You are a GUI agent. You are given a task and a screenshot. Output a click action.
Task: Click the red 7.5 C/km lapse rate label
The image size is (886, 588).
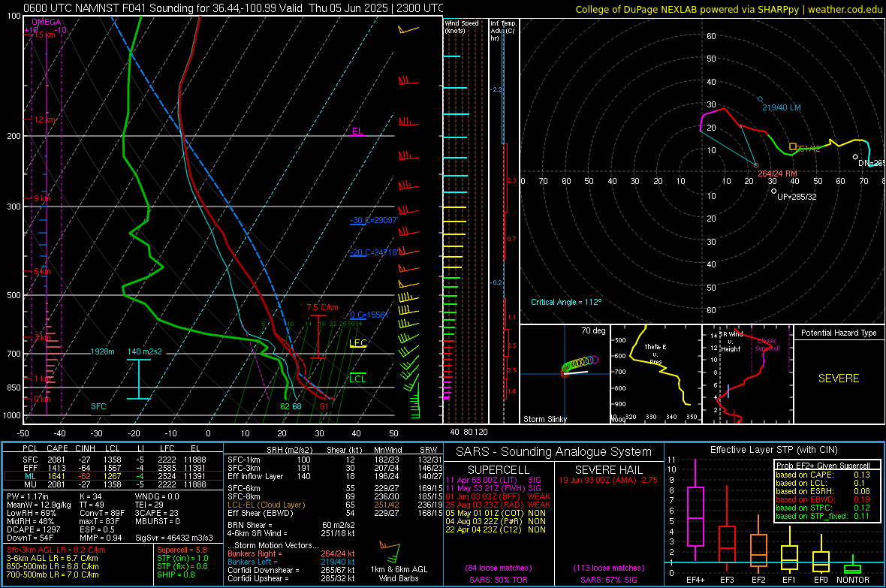click(322, 308)
